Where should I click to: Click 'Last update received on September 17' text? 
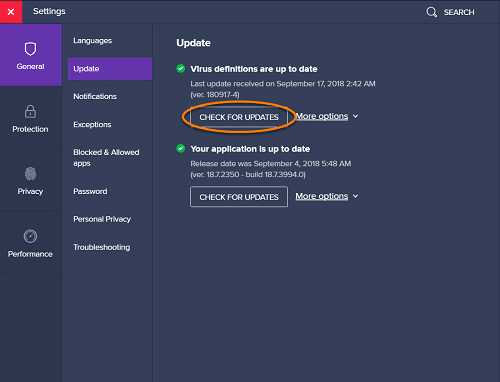tap(283, 84)
